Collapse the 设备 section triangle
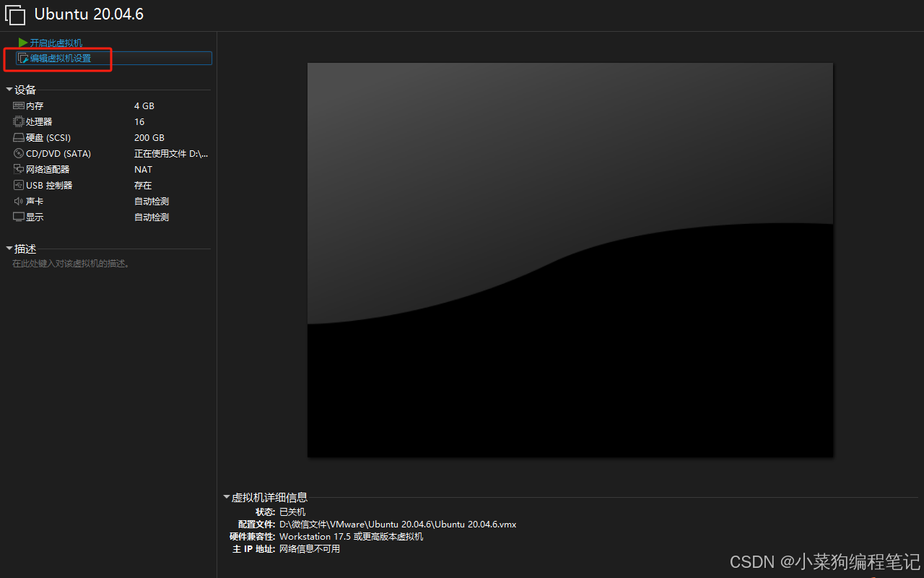924x578 pixels. (9, 90)
